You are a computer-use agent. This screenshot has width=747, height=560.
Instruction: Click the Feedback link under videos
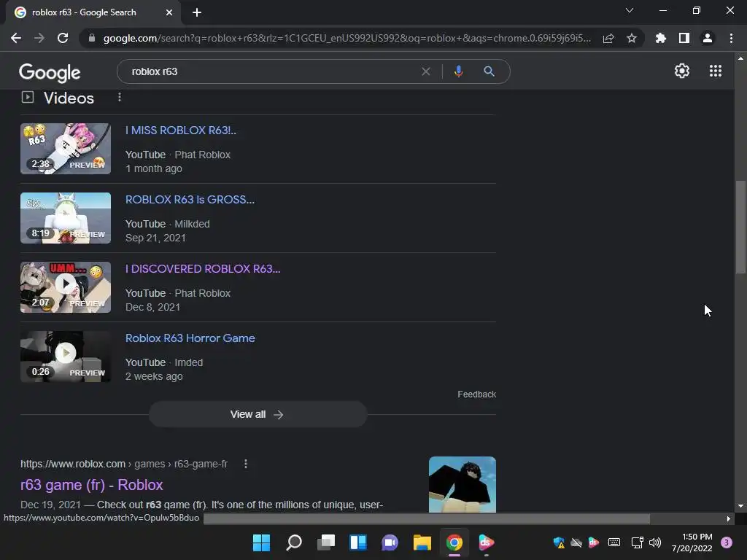point(476,394)
